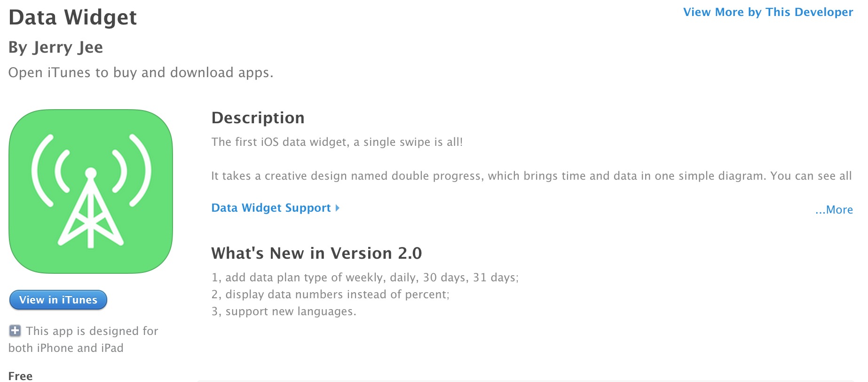Click the Data Widget page title
868x382 pixels.
click(x=72, y=18)
